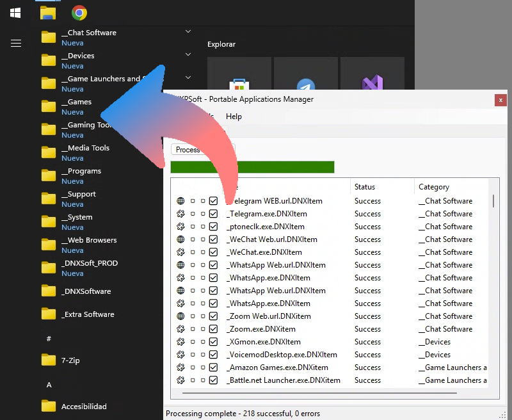Uncheck the _Amazon Games.exe.DNXitem checkbox

[213, 367]
